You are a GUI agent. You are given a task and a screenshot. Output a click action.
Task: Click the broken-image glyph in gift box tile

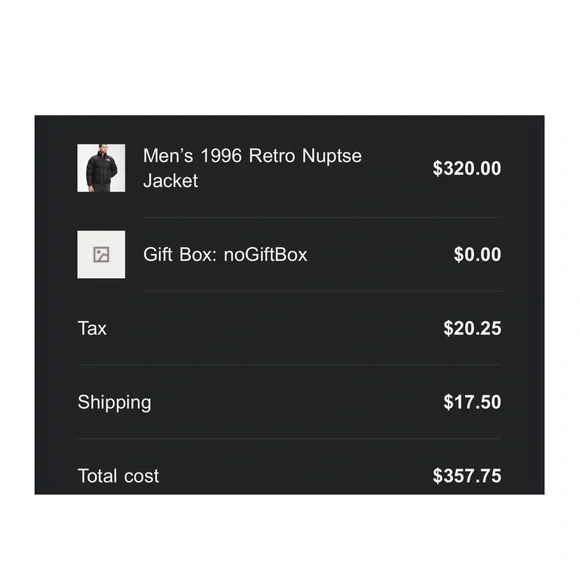(101, 254)
